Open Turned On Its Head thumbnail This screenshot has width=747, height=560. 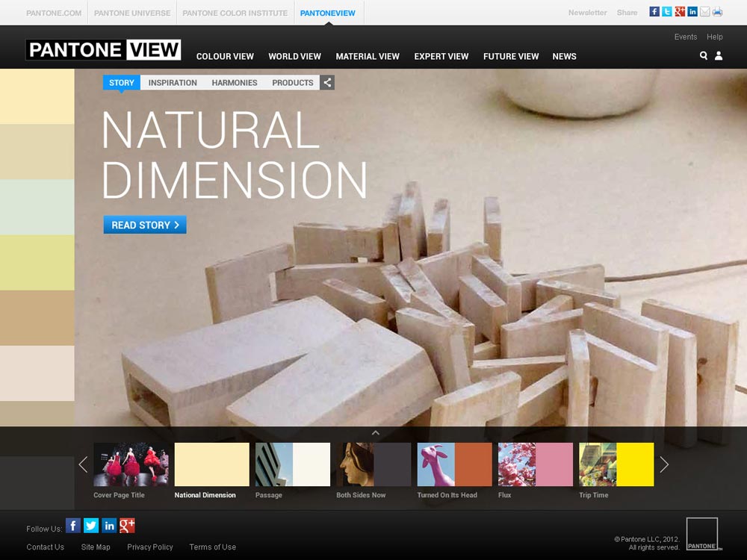click(x=454, y=464)
